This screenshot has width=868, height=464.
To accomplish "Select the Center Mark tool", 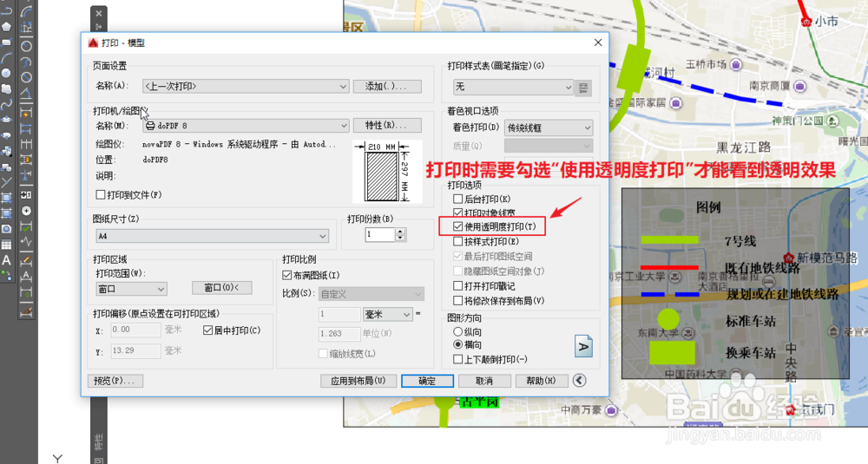I will (x=26, y=211).
